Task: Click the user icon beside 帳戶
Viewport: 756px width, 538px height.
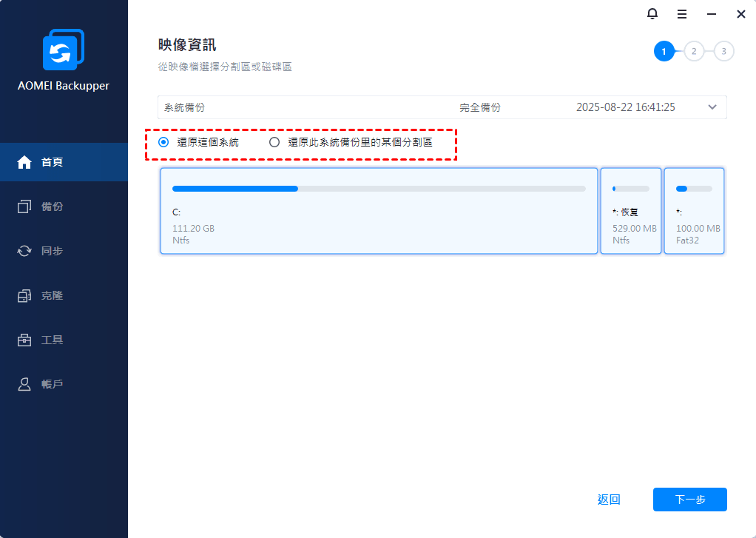Action: [24, 384]
